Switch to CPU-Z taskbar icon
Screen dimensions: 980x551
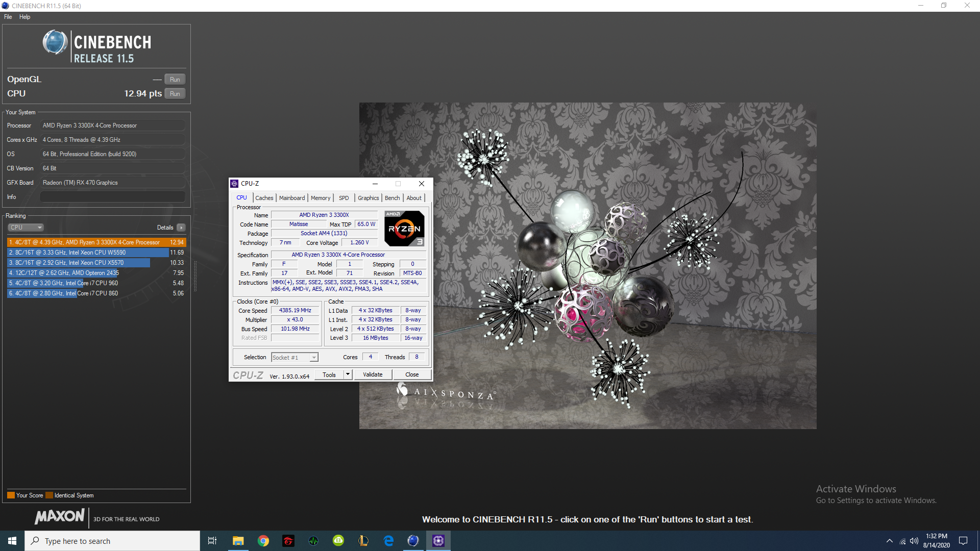click(438, 541)
